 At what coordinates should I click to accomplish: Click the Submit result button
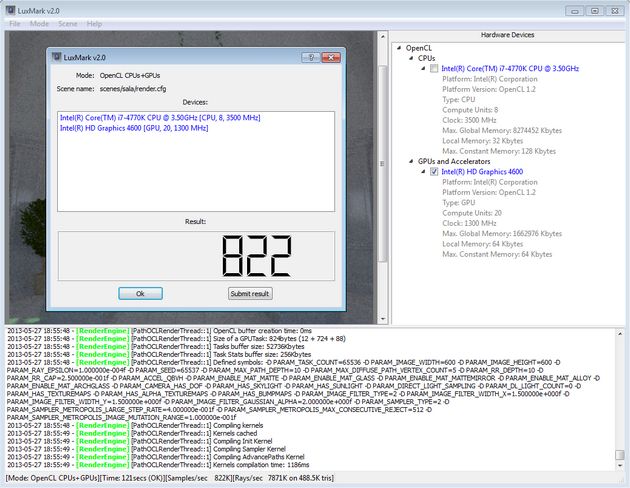250,294
